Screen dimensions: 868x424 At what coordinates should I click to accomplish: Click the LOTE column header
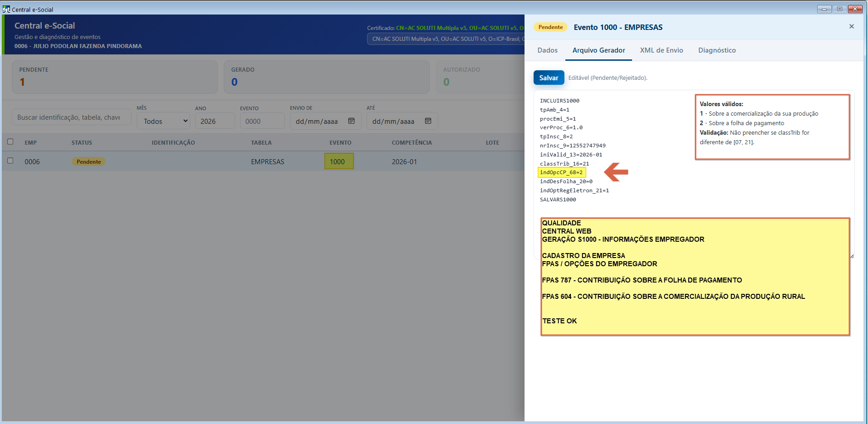pyautogui.click(x=492, y=142)
